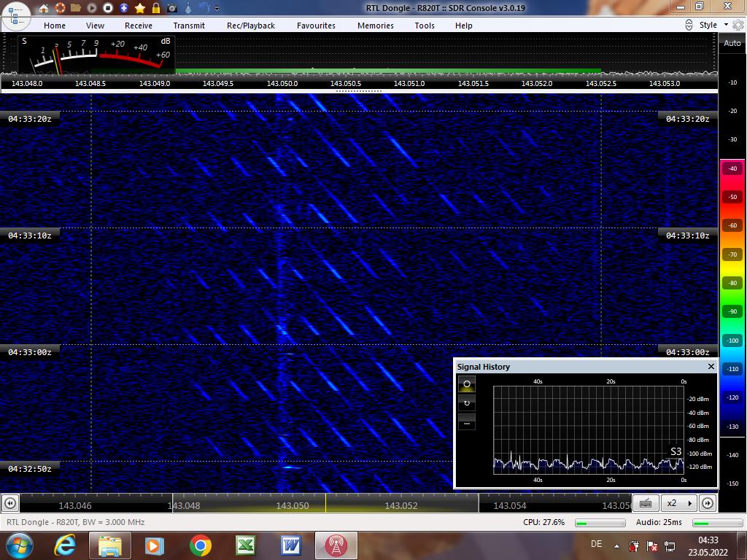The image size is (747, 560).
Task: Click the padlock lock icon
Action: click(x=156, y=7)
